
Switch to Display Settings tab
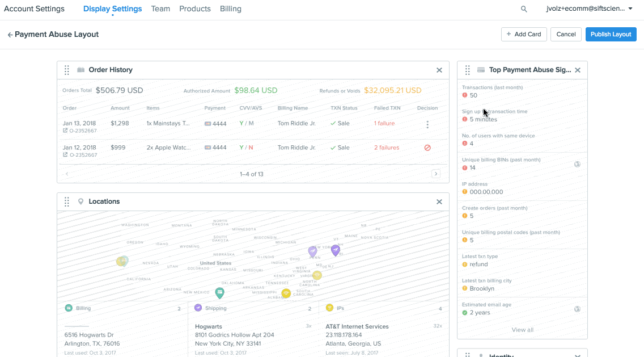113,9
